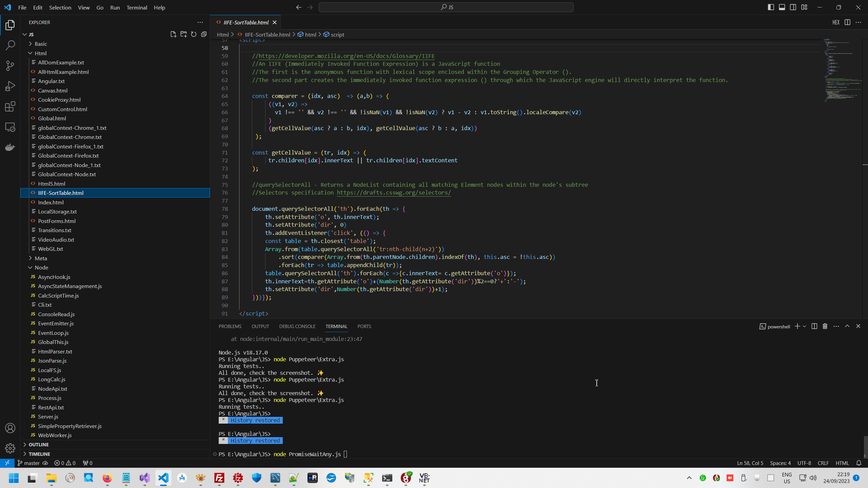Open the Terminal menu
Screen dimensions: 868x488
pos(137,7)
